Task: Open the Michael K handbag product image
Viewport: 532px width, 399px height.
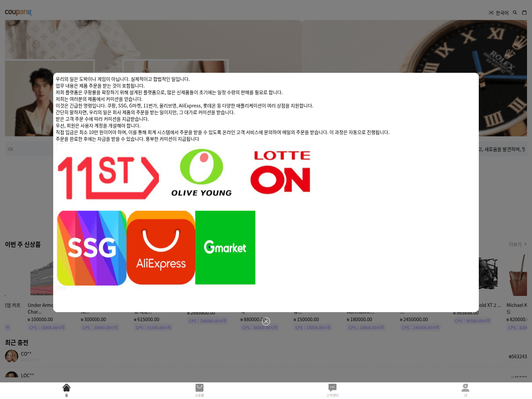Action: tap(518, 275)
